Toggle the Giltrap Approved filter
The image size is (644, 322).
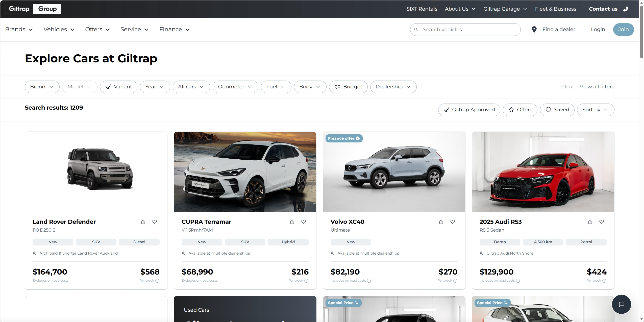coord(469,110)
